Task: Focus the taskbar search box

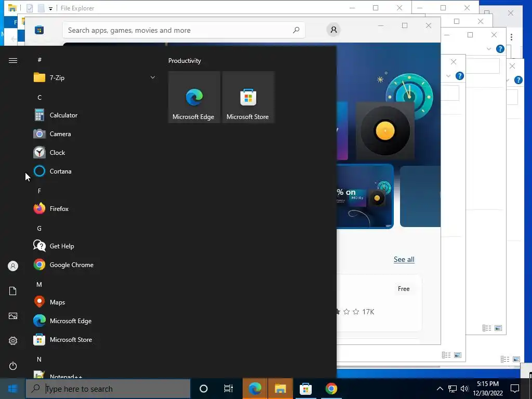Action: point(108,389)
